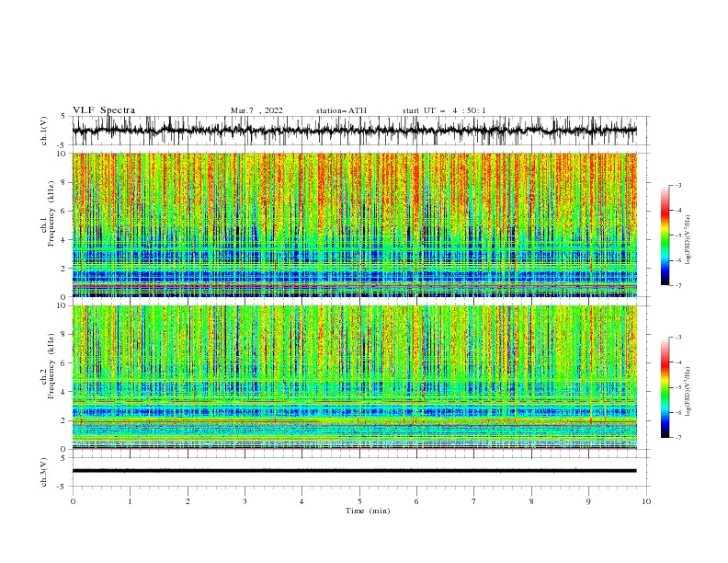Click the time axis tick label 9

click(588, 501)
